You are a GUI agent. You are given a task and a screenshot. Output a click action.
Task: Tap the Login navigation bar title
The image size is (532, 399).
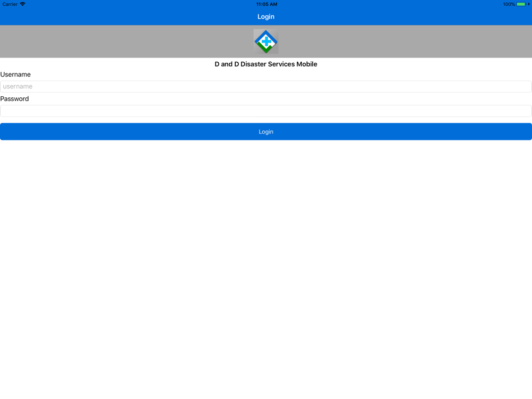[x=265, y=16]
